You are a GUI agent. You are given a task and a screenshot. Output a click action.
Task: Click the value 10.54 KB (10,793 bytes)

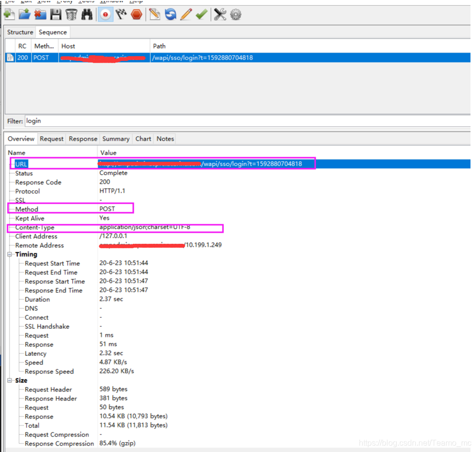tap(133, 416)
